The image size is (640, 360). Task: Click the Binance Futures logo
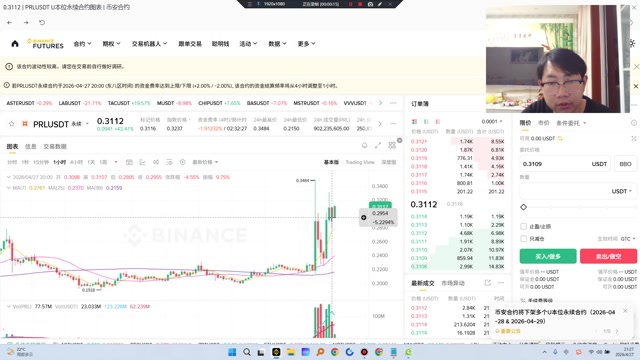click(x=45, y=44)
